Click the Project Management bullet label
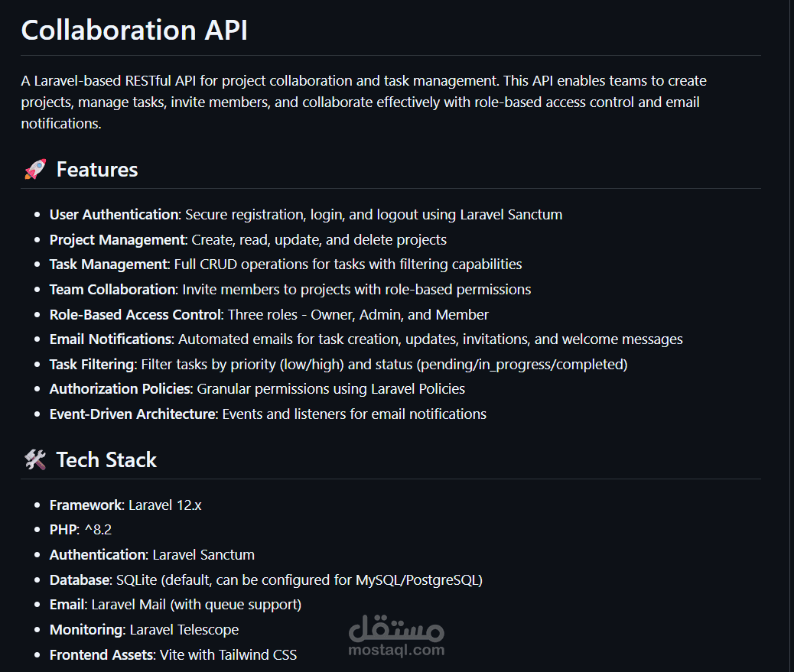794x672 pixels. point(118,240)
